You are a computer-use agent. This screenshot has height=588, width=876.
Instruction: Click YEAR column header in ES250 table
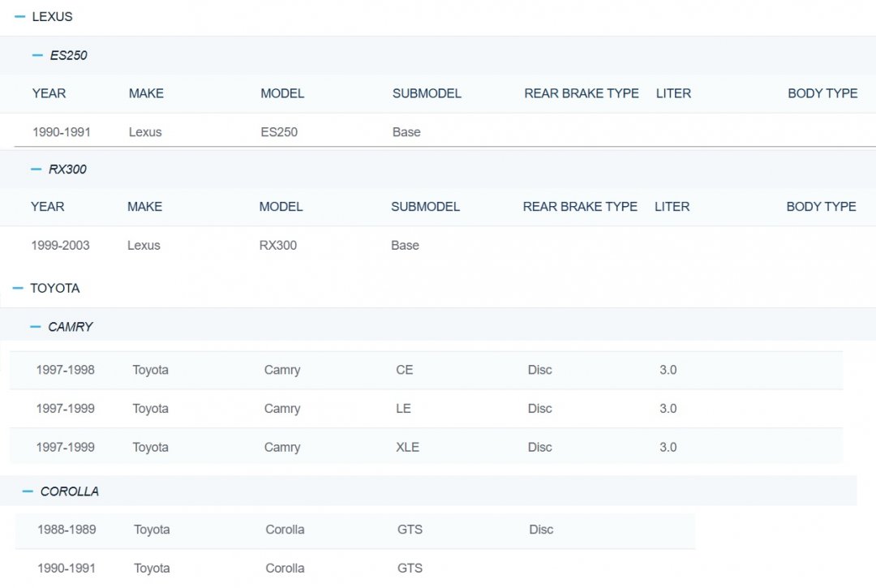[49, 93]
